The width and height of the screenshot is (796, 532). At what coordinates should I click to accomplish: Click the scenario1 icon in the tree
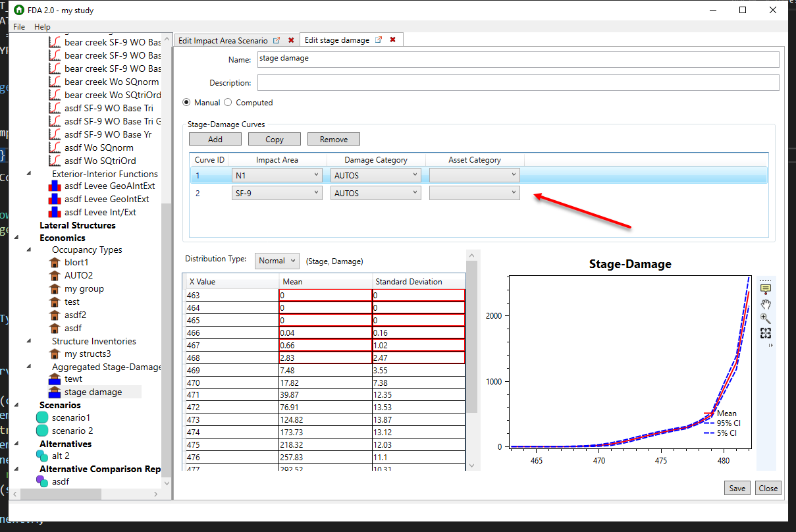point(41,417)
